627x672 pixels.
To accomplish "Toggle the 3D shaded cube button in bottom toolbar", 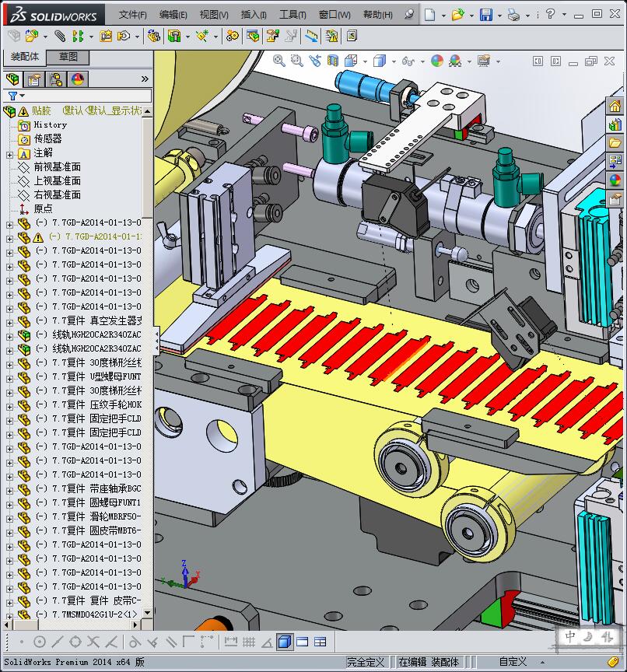I will (285, 642).
